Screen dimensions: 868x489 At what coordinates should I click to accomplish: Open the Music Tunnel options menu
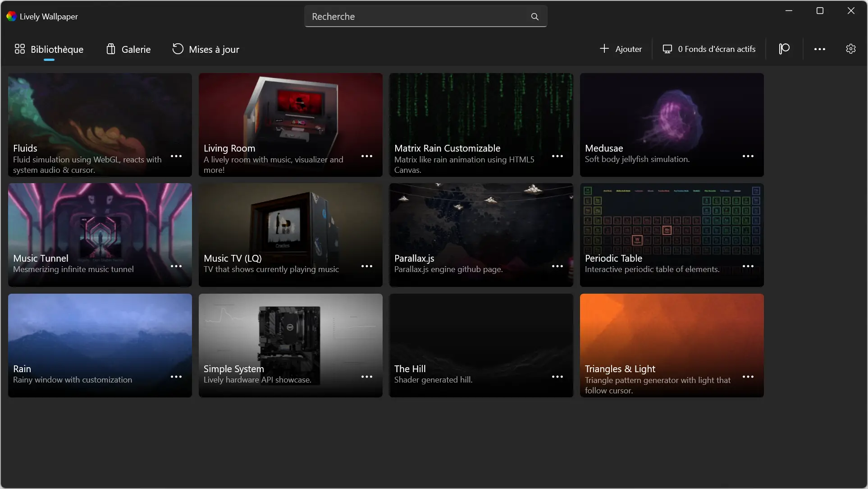point(176,267)
